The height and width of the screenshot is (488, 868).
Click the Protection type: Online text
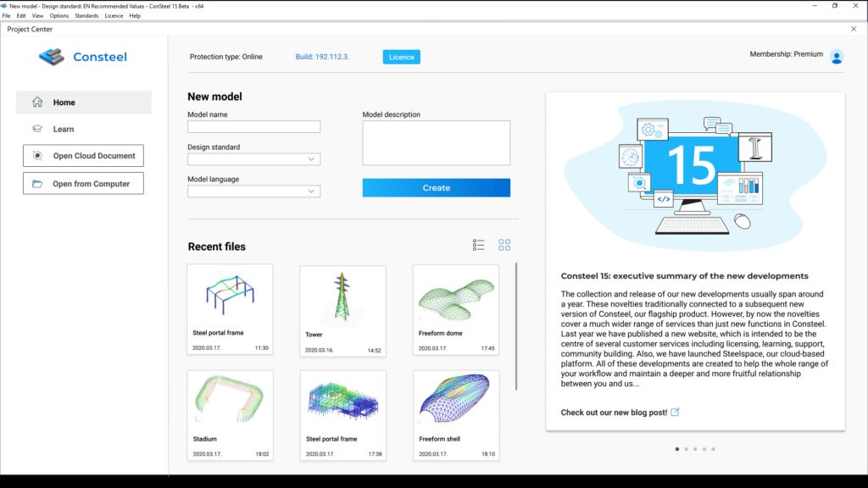[x=225, y=57]
